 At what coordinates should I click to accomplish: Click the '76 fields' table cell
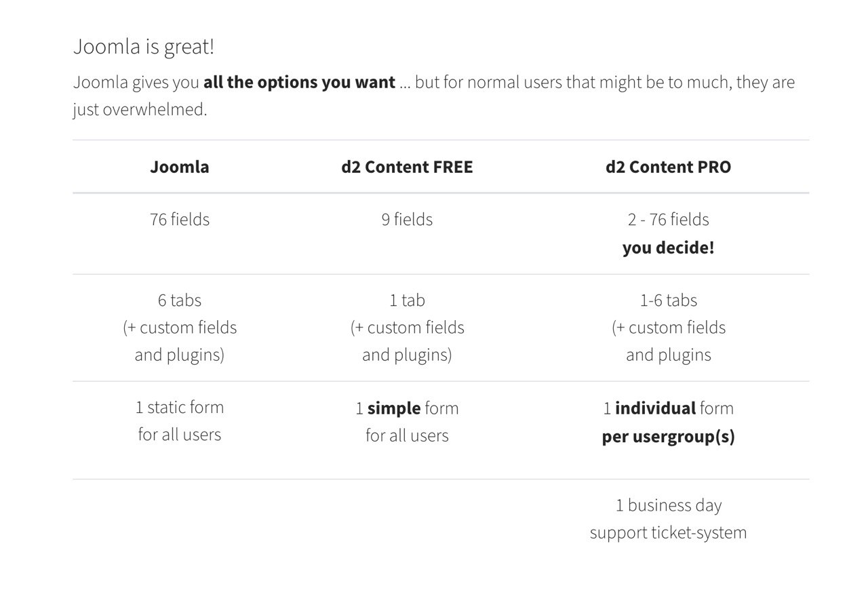pyautogui.click(x=180, y=220)
